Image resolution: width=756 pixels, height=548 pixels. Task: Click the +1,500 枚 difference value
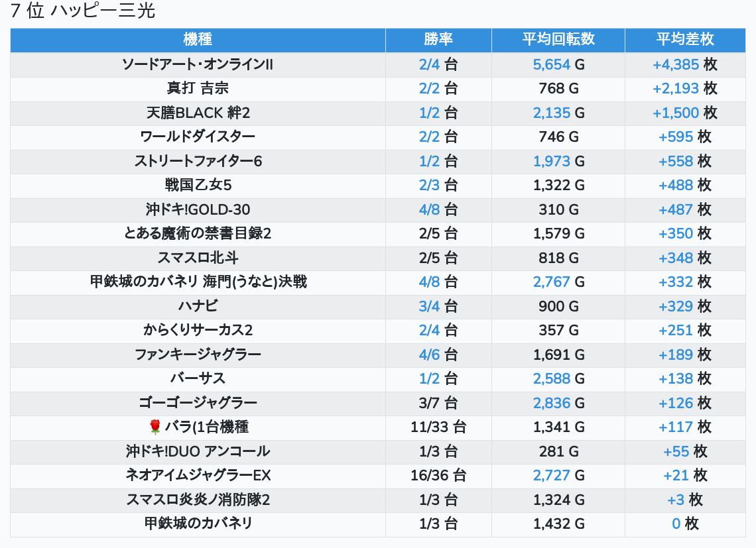(685, 113)
